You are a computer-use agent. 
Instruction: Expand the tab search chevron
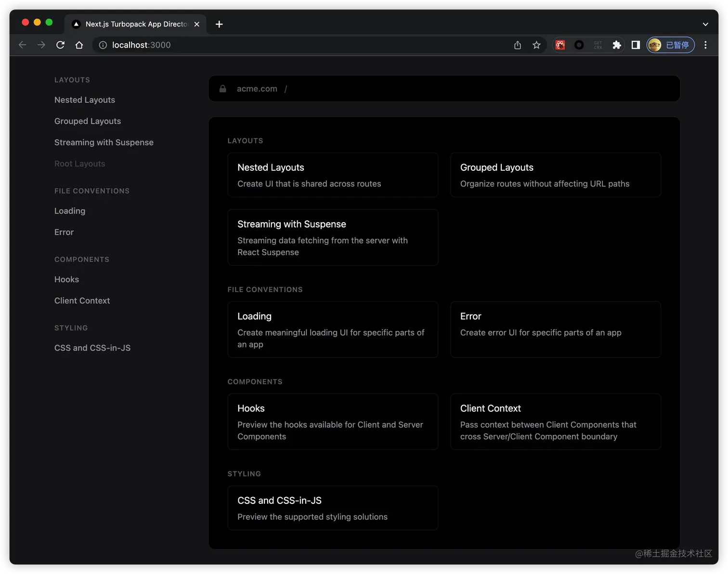(x=705, y=24)
